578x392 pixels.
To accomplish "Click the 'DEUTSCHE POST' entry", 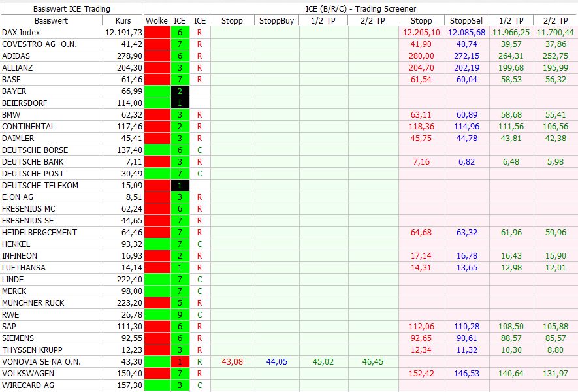I will (33, 174).
